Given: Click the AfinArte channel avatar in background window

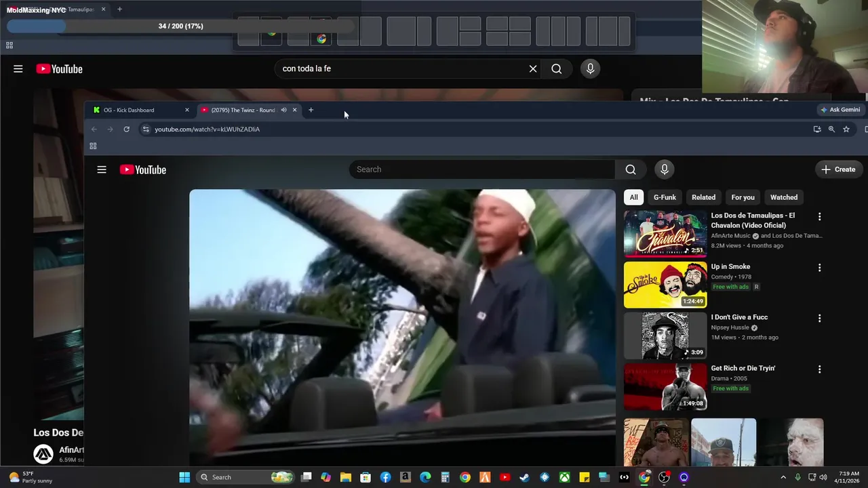Looking at the screenshot, I should pyautogui.click(x=43, y=453).
